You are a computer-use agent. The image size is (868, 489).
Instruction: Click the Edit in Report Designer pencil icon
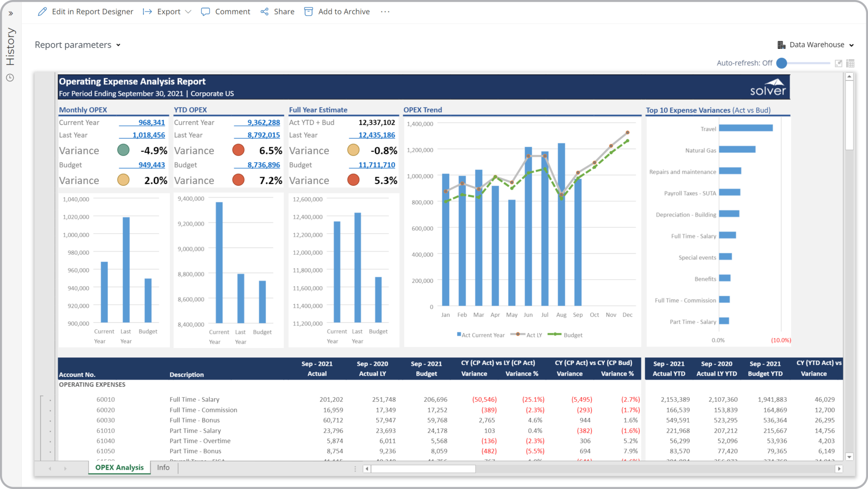click(x=42, y=12)
